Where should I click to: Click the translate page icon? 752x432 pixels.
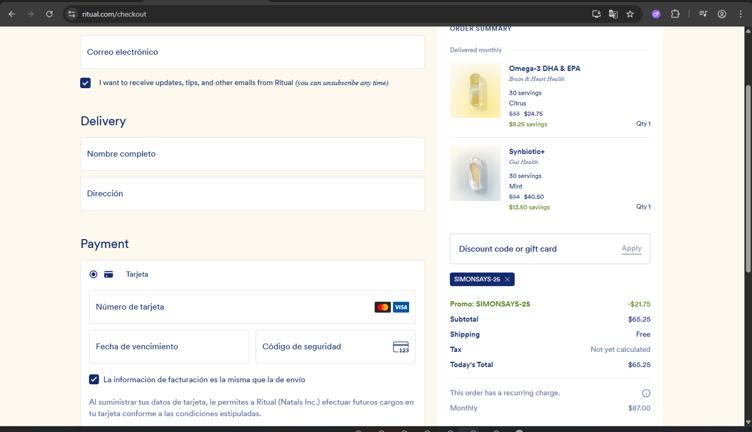coord(613,14)
